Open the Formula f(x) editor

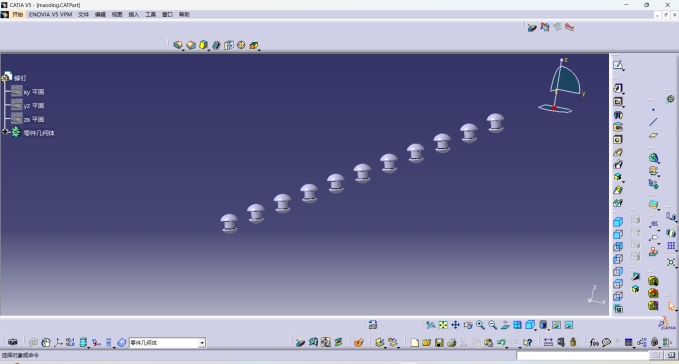[x=594, y=343]
